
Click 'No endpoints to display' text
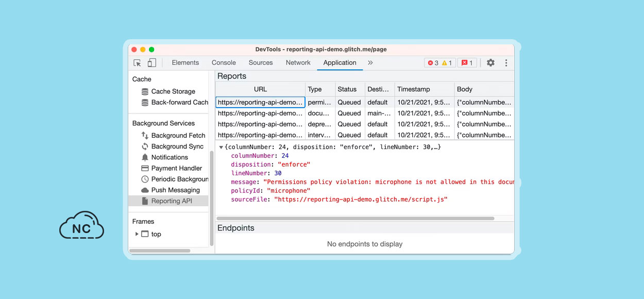point(365,244)
